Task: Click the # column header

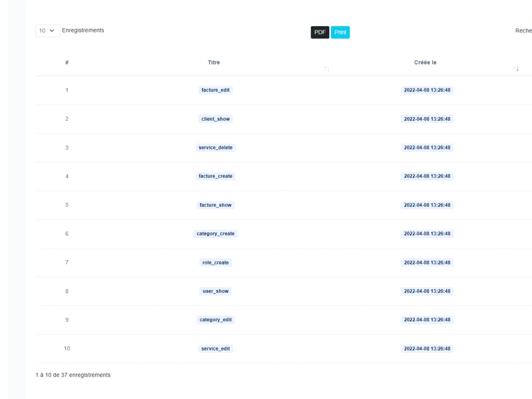Action: [67, 62]
